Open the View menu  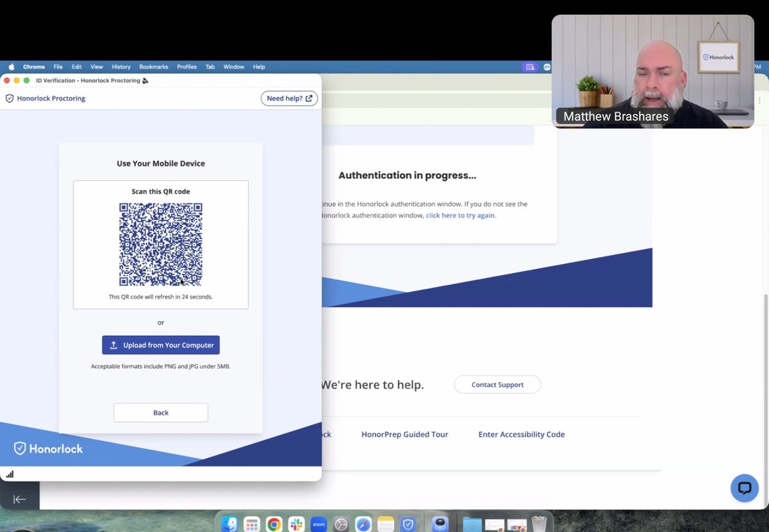[96, 67]
